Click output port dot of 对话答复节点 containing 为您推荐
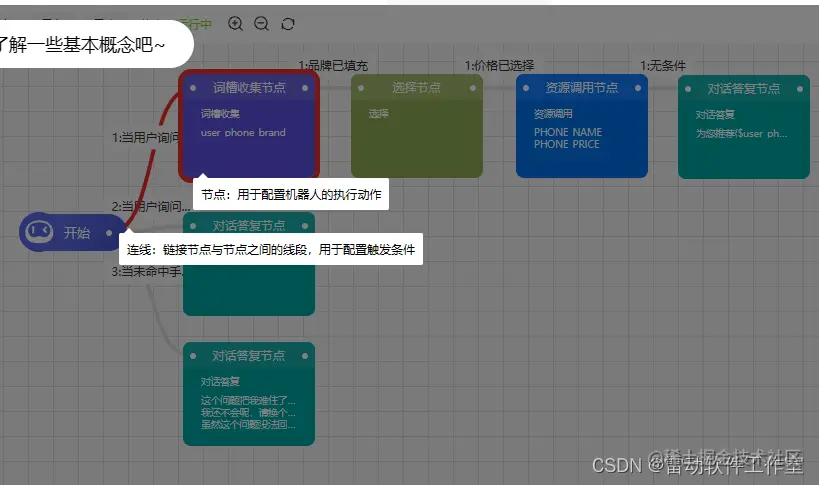The image size is (819, 485). click(x=800, y=89)
